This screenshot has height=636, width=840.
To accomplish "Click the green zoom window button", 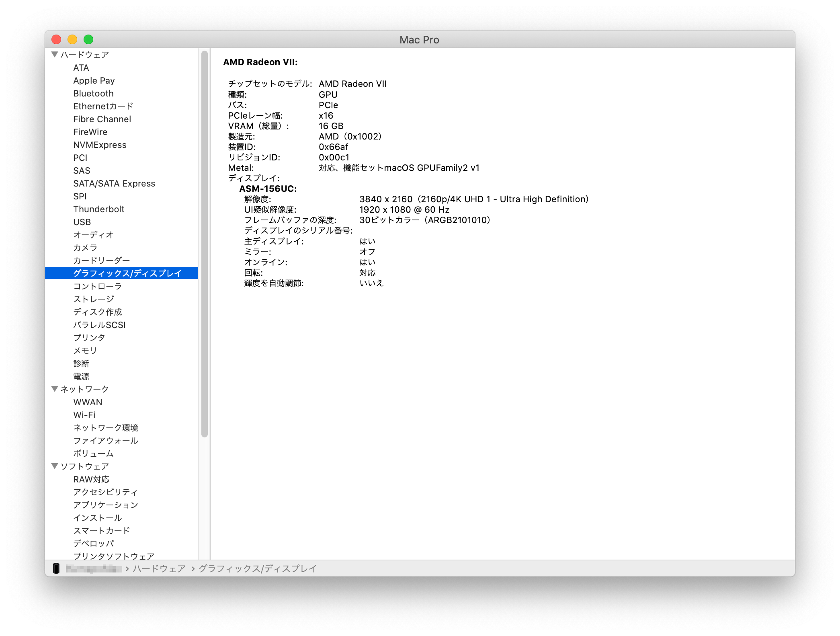I will point(88,39).
